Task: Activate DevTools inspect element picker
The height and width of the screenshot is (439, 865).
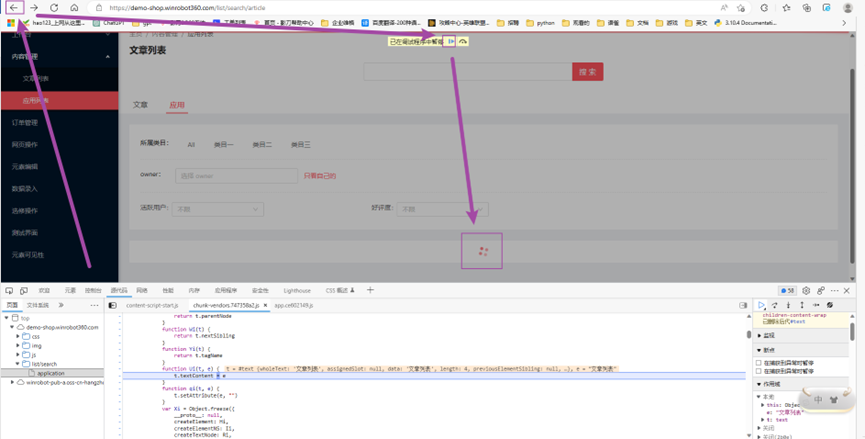Action: tap(9, 291)
